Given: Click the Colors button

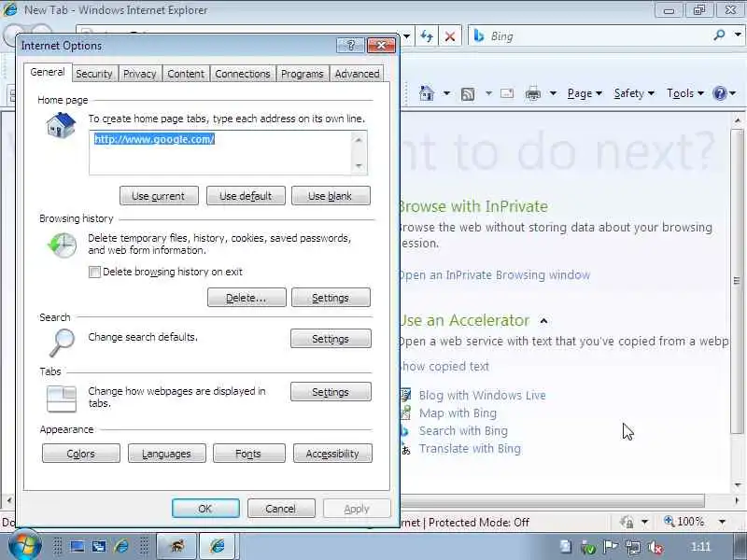Looking at the screenshot, I should [x=81, y=454].
